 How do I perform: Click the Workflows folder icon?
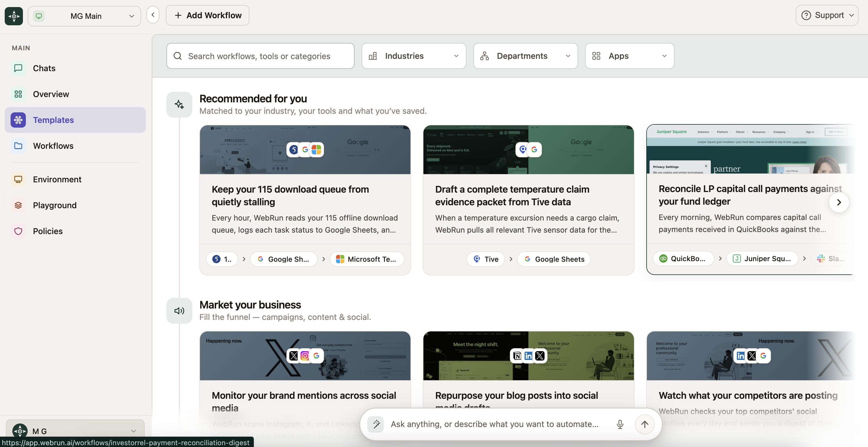tap(18, 146)
